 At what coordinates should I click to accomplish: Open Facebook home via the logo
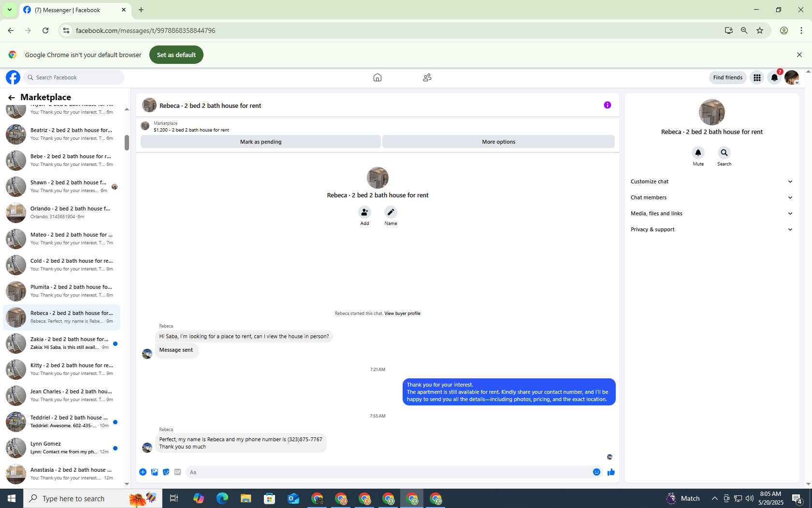(x=13, y=77)
